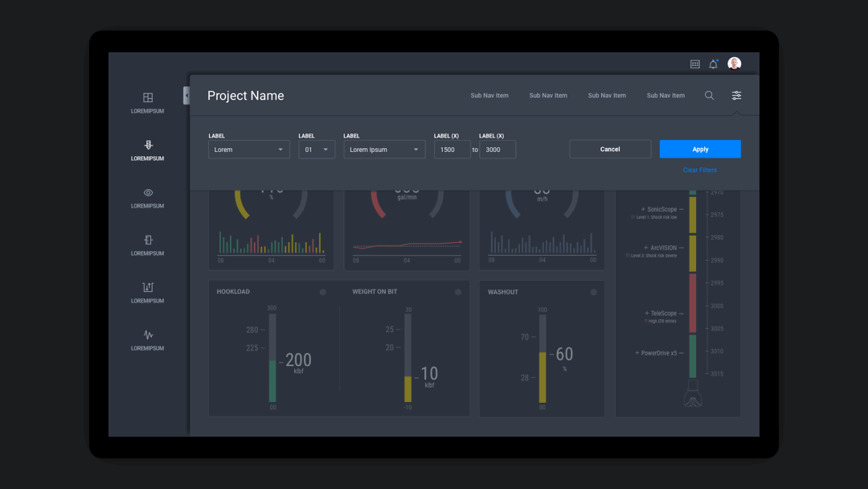The height and width of the screenshot is (489, 868).
Task: Click the Hookload value 200
Action: 298,360
